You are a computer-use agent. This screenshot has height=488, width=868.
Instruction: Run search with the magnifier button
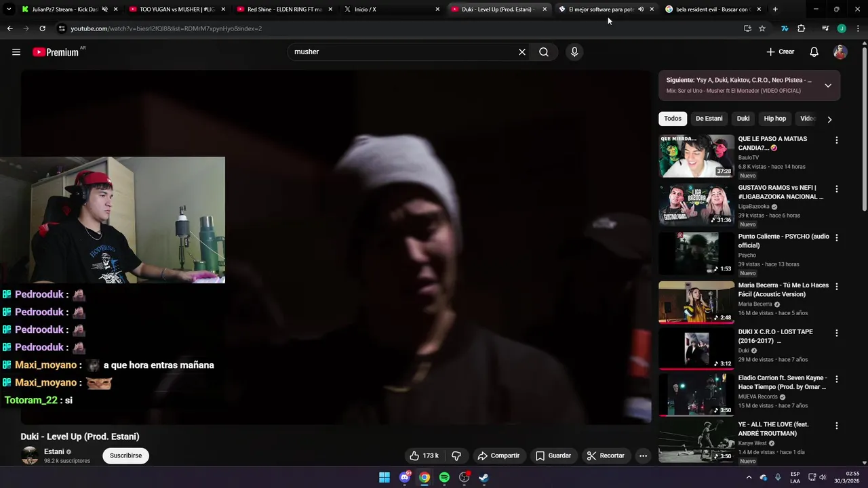click(x=544, y=52)
